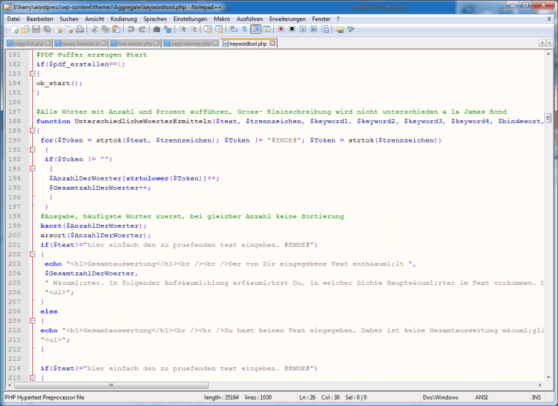Open the Kodierung menu
Viewport: 558px width, 406px height.
coord(123,19)
